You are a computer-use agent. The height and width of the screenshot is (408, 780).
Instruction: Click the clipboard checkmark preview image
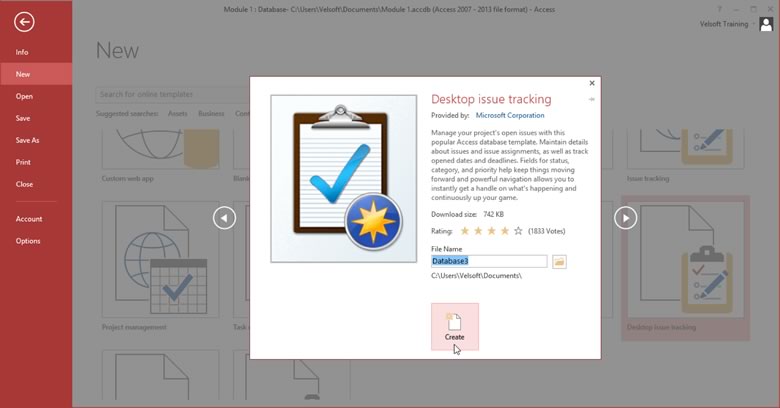pyautogui.click(x=344, y=179)
